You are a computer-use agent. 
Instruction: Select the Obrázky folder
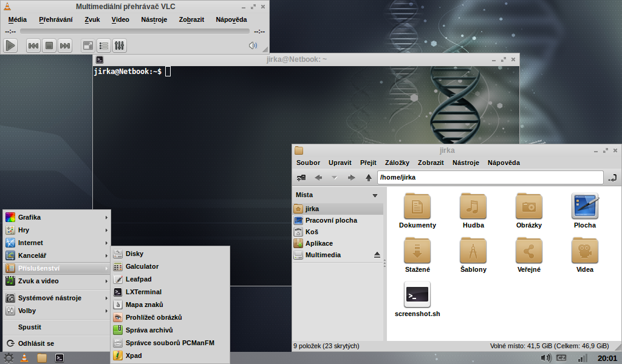529,211
